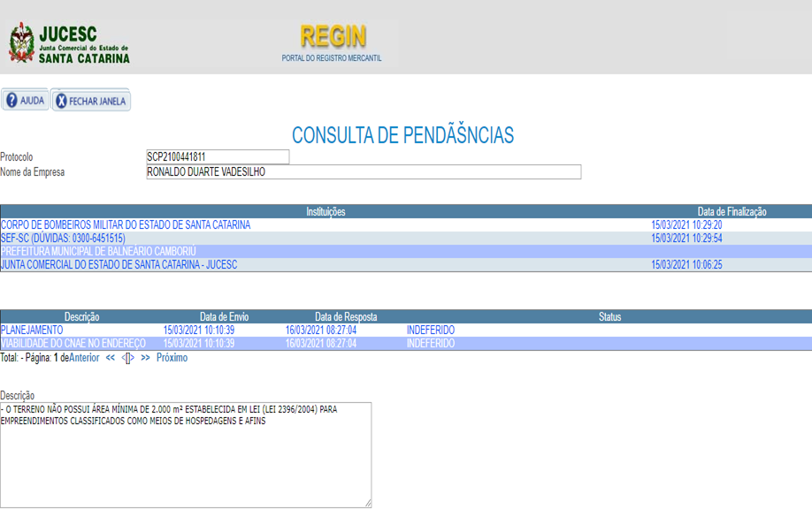The image size is (812, 532).
Task: Open the SEF-SC institution link
Action: [x=63, y=239]
